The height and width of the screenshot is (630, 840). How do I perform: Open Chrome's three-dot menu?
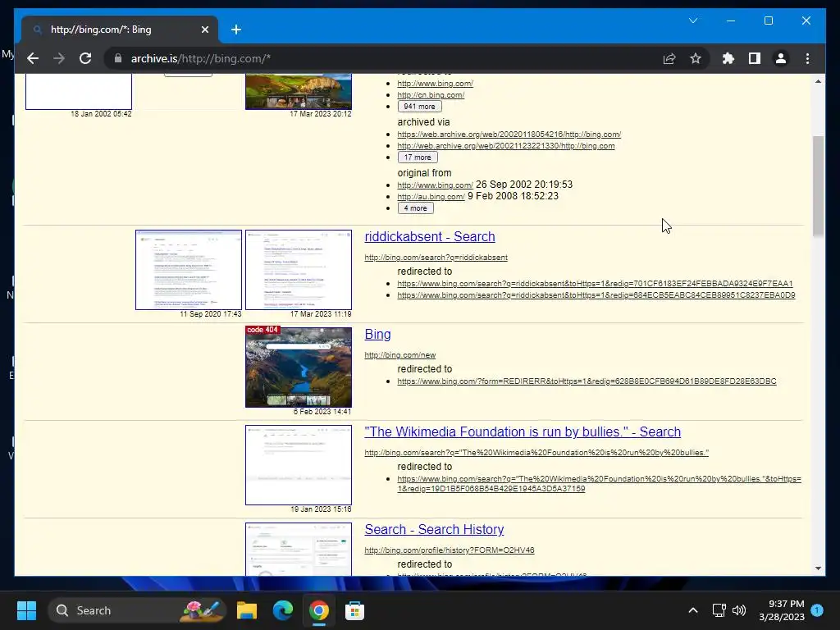[x=807, y=58]
